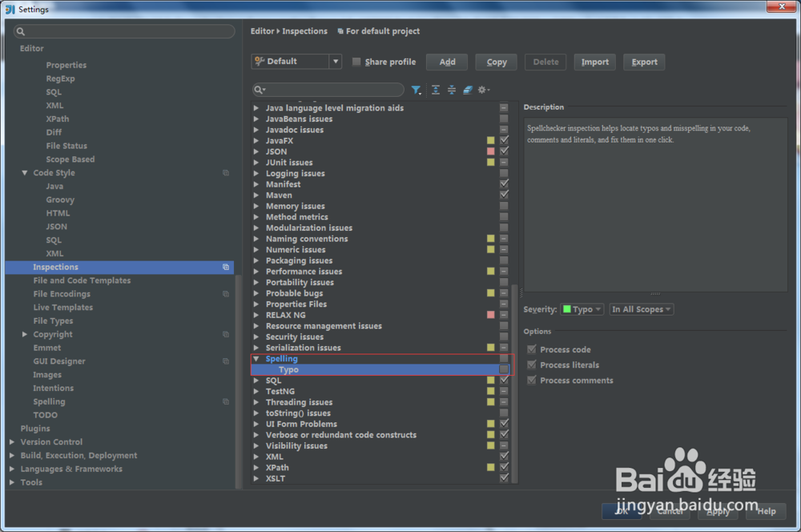Screen dimensions: 801x532
Task: Click the Import profile button
Action: (x=594, y=62)
